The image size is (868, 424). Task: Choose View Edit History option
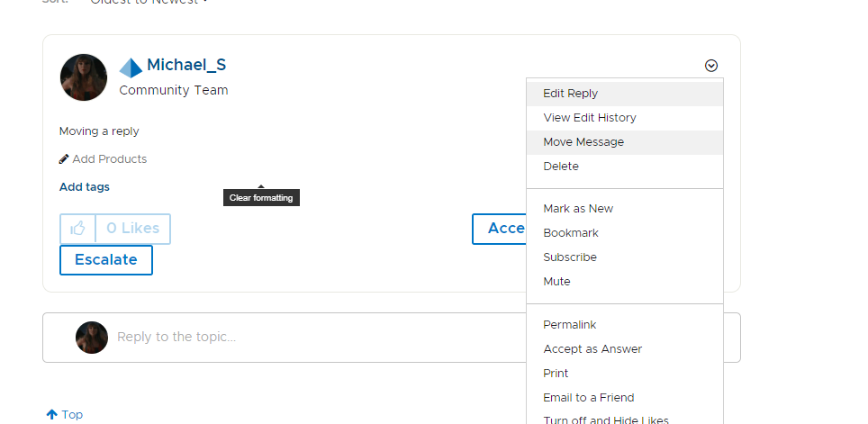(x=590, y=118)
